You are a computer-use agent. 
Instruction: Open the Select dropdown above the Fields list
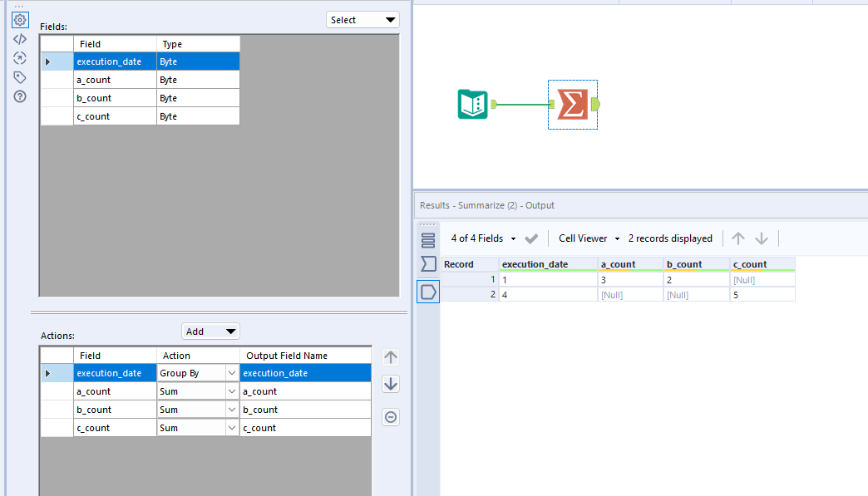[362, 19]
